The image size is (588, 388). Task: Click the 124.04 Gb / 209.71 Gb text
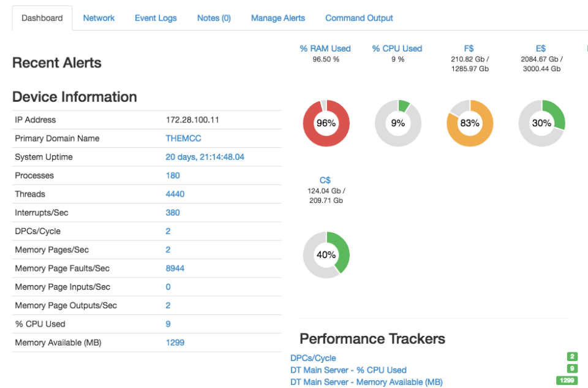[x=326, y=196]
